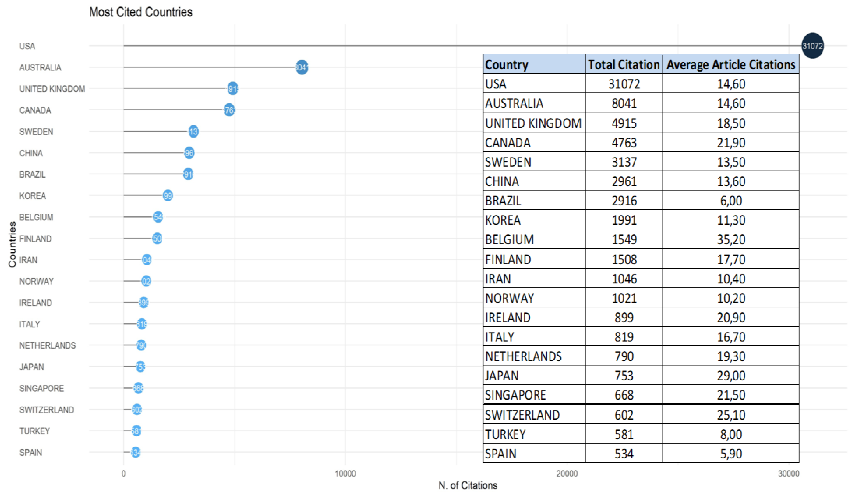Image resolution: width=868 pixels, height=502 pixels.
Task: Click Canada's data point circle
Action: pos(229,110)
